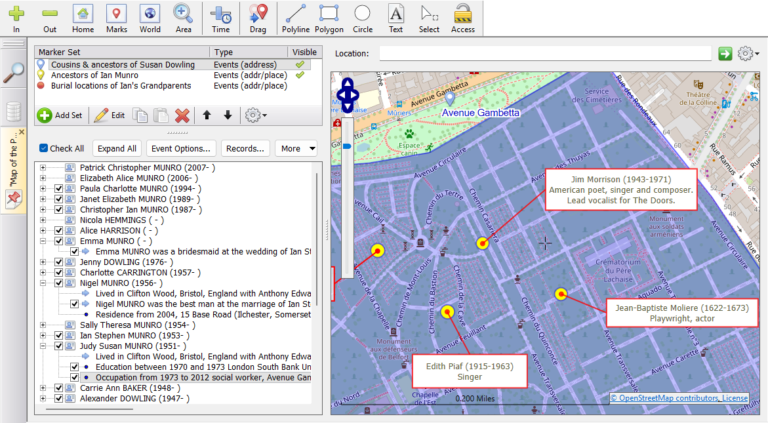Click the Add Set button
Screen dimensions: 768x423
pos(60,116)
